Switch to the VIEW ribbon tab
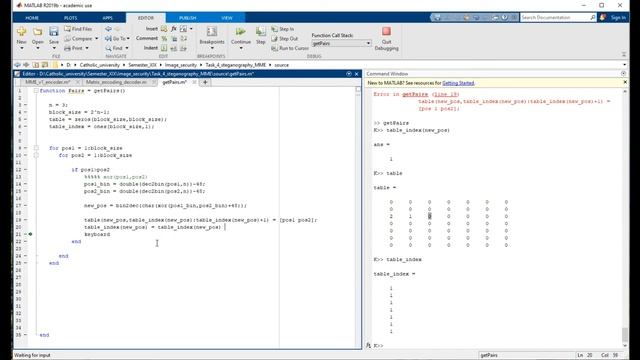 pos(227,18)
